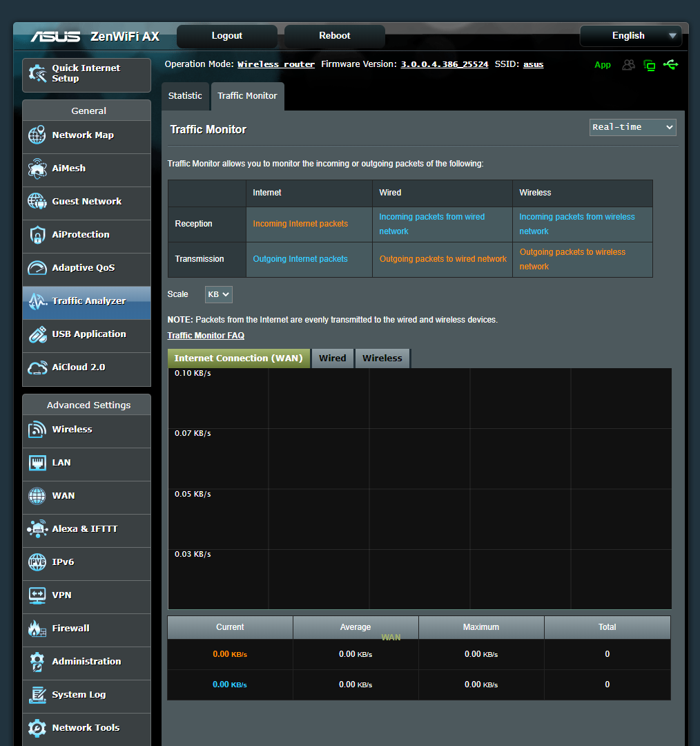The width and height of the screenshot is (700, 746).
Task: Open the Traffic Monitor FAQ link
Action: 206,336
